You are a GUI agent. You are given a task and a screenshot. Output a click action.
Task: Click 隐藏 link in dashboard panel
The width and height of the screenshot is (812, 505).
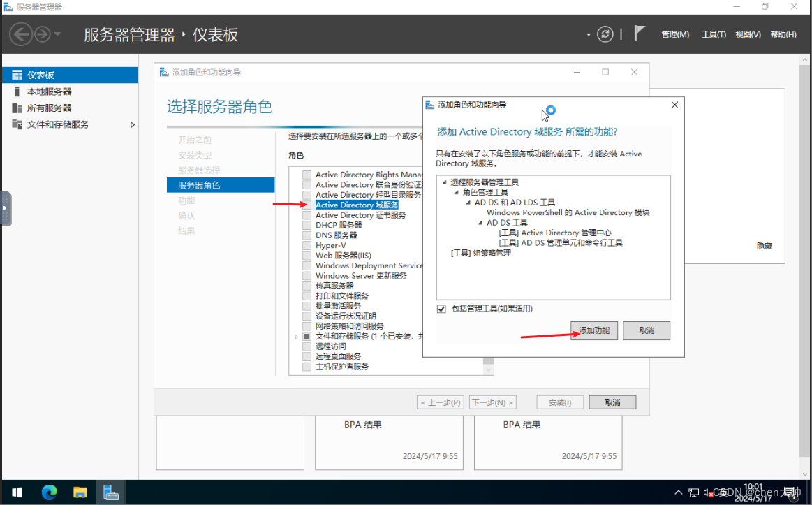764,246
